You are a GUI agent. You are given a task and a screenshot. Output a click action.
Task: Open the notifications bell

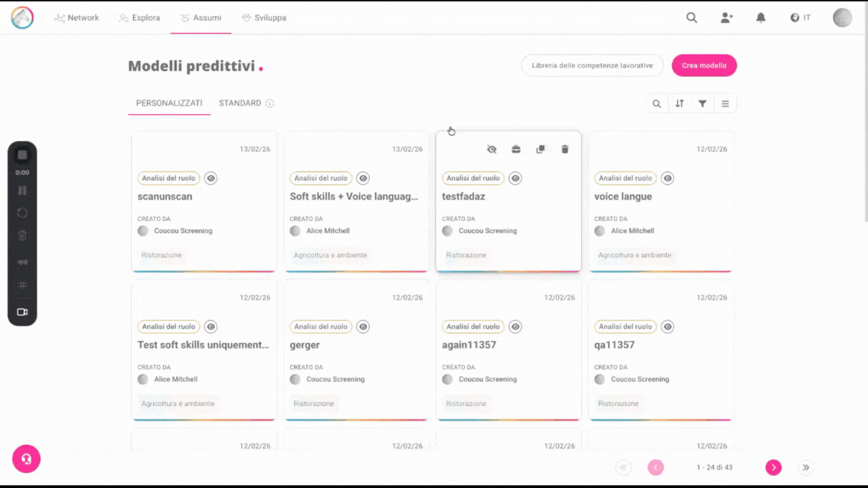(761, 18)
